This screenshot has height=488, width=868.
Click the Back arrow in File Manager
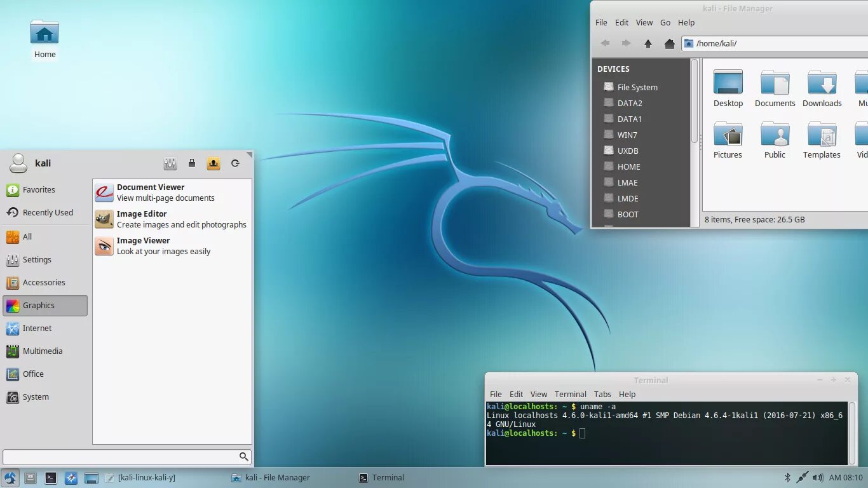(605, 43)
